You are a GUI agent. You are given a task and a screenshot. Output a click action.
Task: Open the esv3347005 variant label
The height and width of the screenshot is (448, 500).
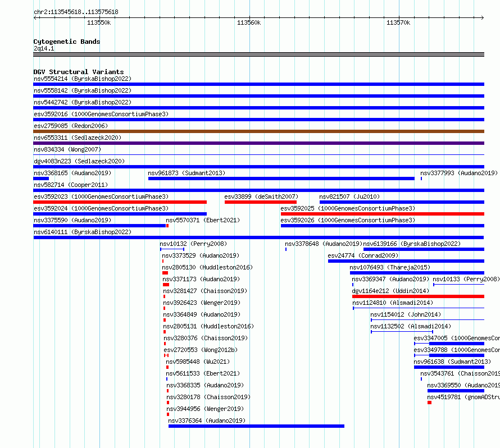point(457,338)
